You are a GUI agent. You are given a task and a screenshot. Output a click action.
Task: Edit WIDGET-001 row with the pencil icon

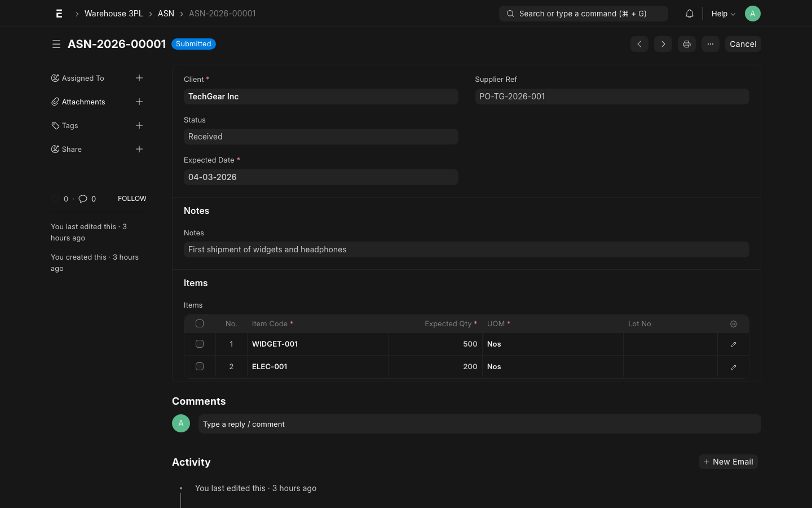(x=733, y=344)
